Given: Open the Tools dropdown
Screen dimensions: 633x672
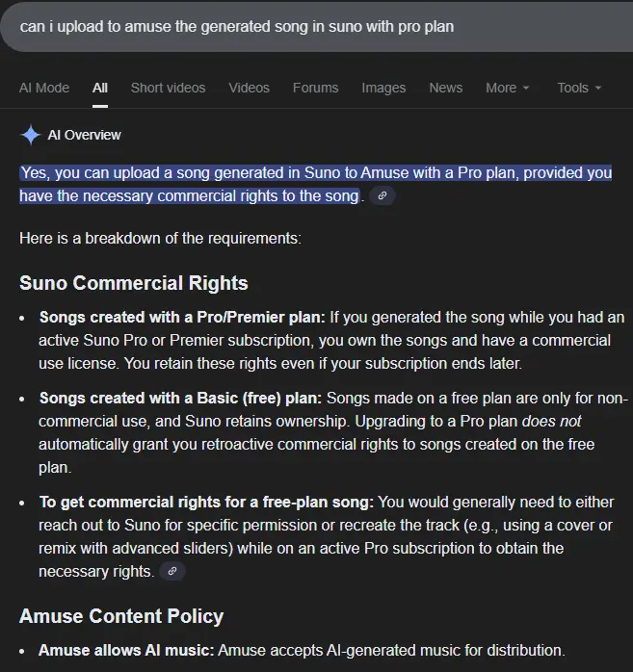Looking at the screenshot, I should coord(579,88).
